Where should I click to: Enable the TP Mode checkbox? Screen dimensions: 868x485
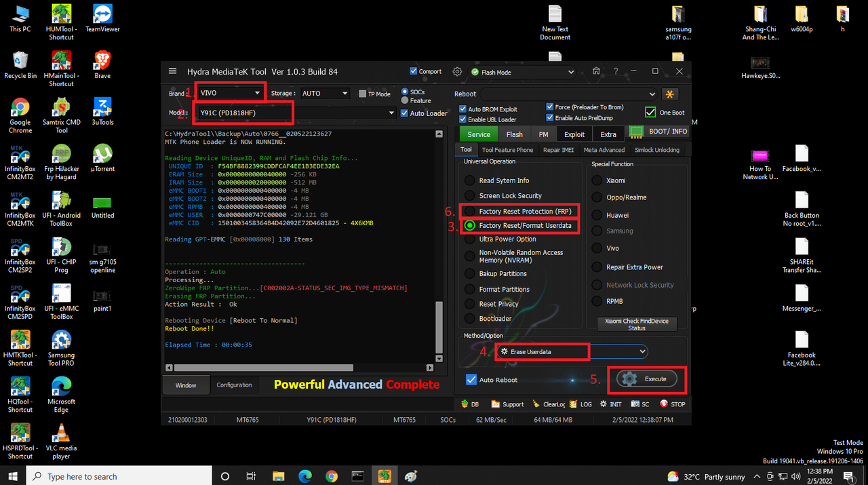(x=374, y=94)
